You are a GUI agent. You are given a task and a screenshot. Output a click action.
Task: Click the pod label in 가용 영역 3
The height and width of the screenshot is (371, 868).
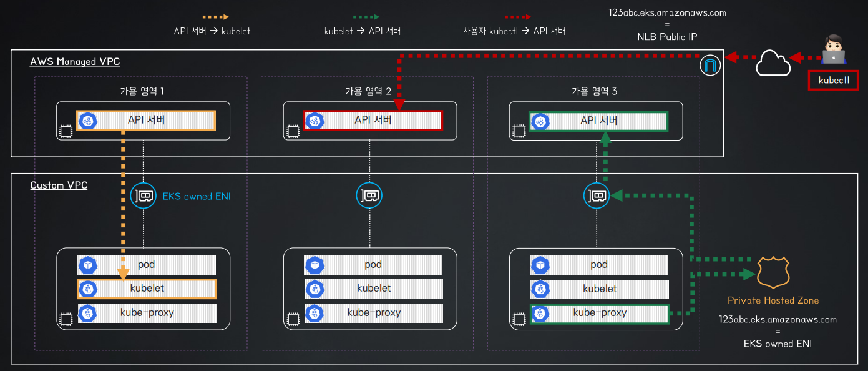(598, 265)
